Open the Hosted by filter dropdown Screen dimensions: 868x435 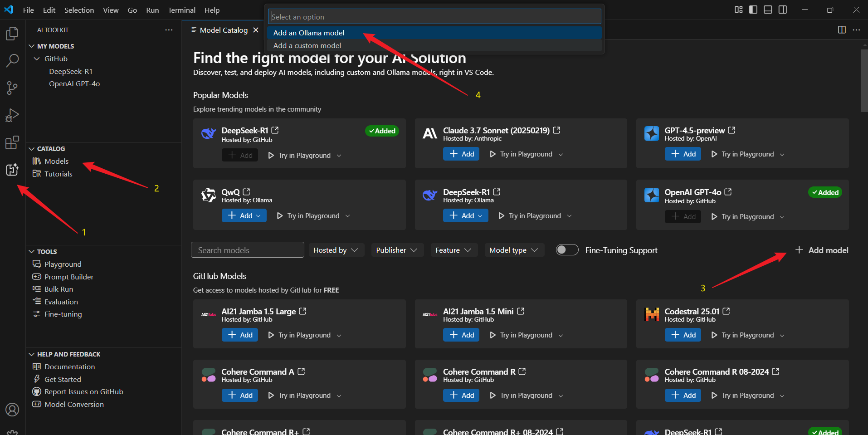coord(336,250)
